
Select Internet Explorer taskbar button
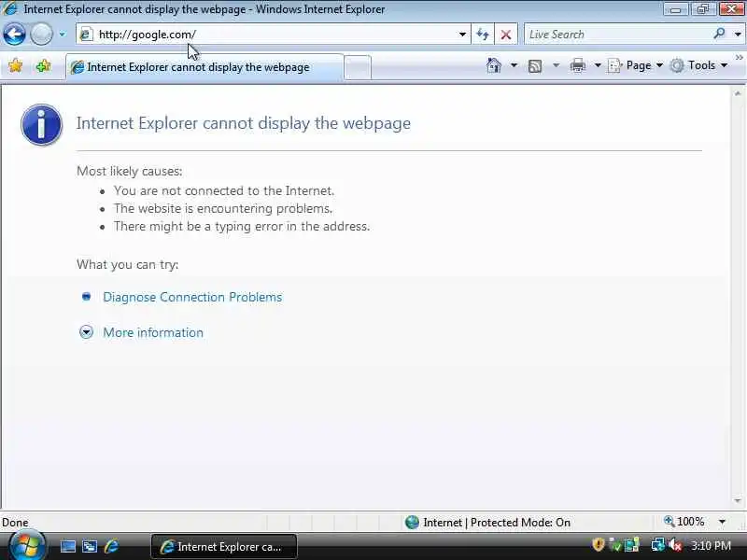click(x=224, y=547)
